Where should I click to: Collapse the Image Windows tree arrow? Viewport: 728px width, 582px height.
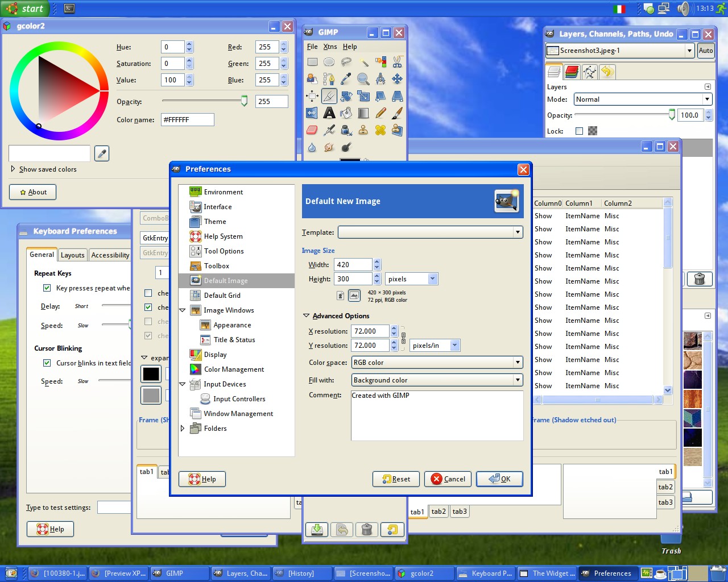(x=183, y=310)
